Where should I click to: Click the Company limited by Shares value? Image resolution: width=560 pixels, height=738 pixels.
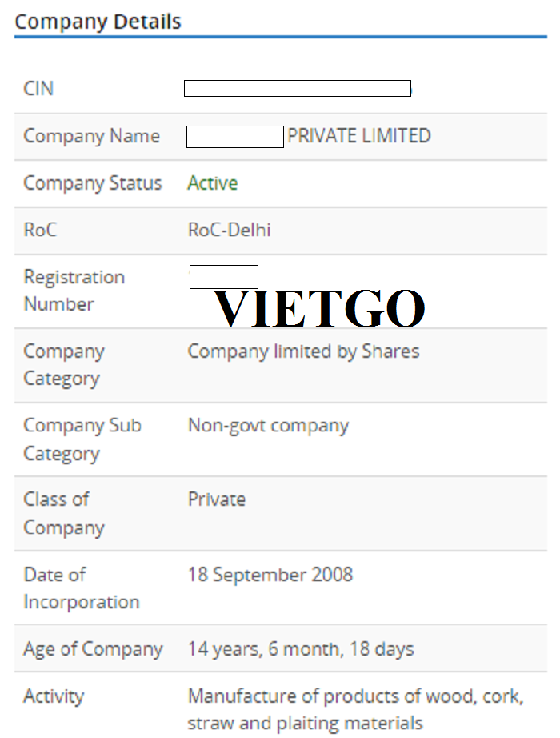(303, 351)
